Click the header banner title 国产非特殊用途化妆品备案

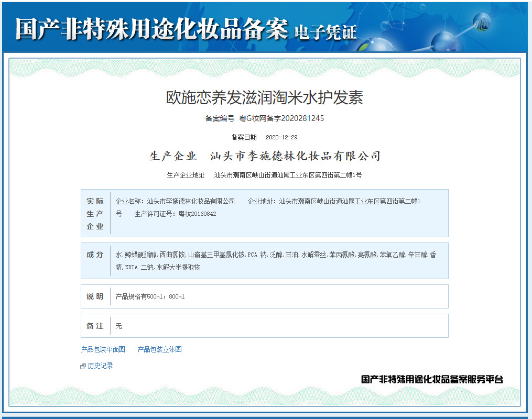click(x=151, y=29)
